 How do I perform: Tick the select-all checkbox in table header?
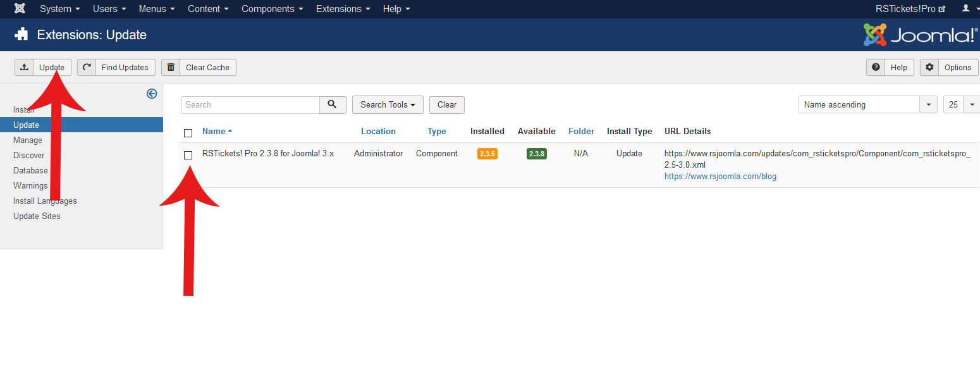(x=188, y=133)
